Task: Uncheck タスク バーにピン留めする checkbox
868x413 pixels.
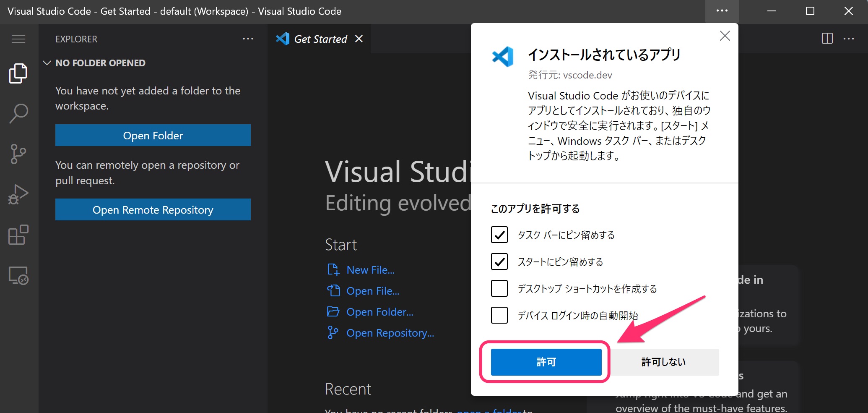Action: (499, 235)
